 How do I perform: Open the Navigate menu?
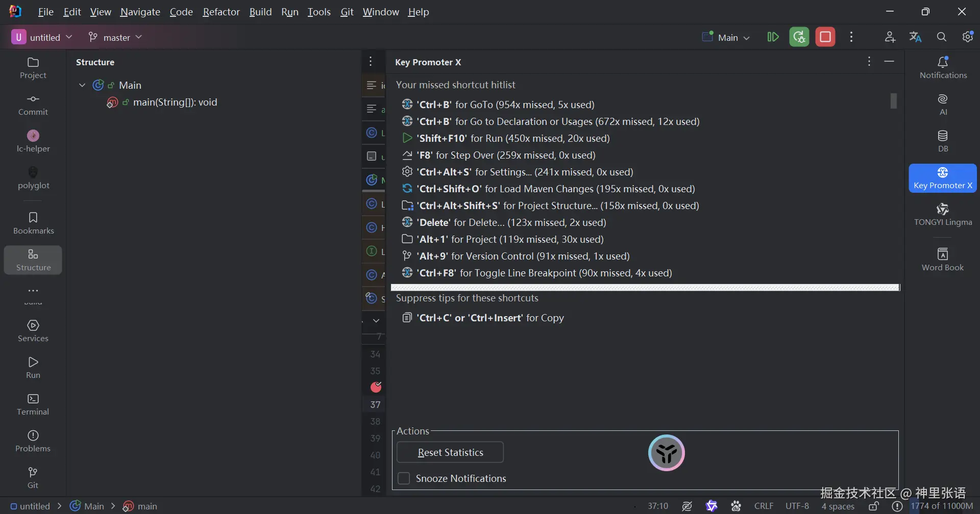pyautogui.click(x=140, y=12)
